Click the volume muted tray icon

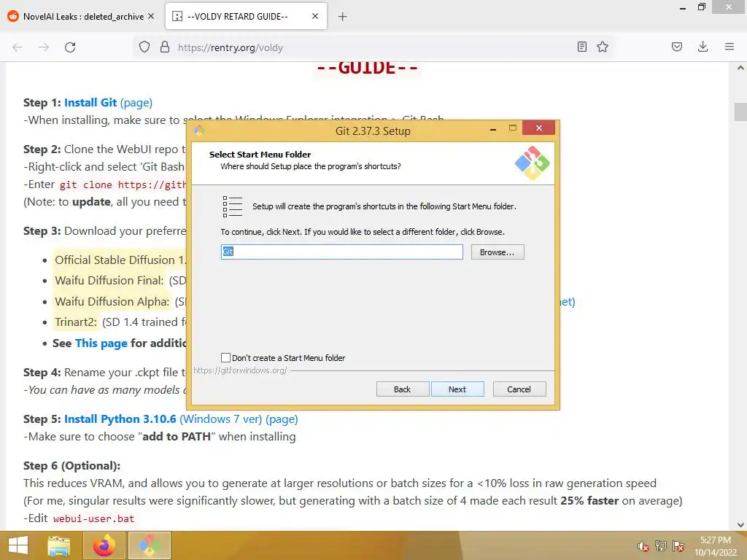click(643, 546)
